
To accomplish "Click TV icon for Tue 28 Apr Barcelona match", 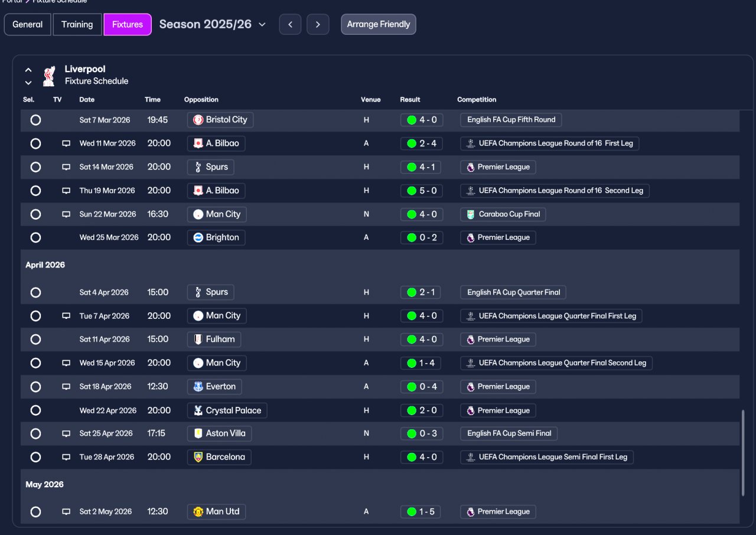I will (x=66, y=457).
